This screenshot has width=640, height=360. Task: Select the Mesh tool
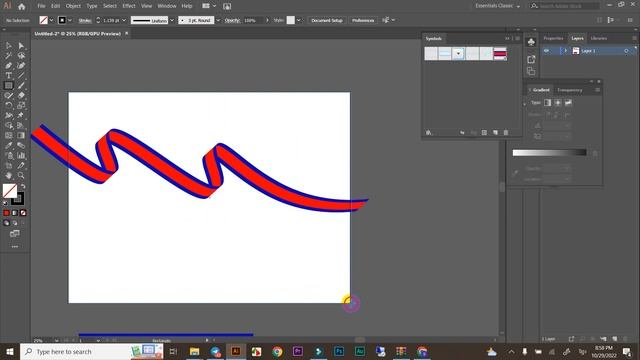coord(9,136)
